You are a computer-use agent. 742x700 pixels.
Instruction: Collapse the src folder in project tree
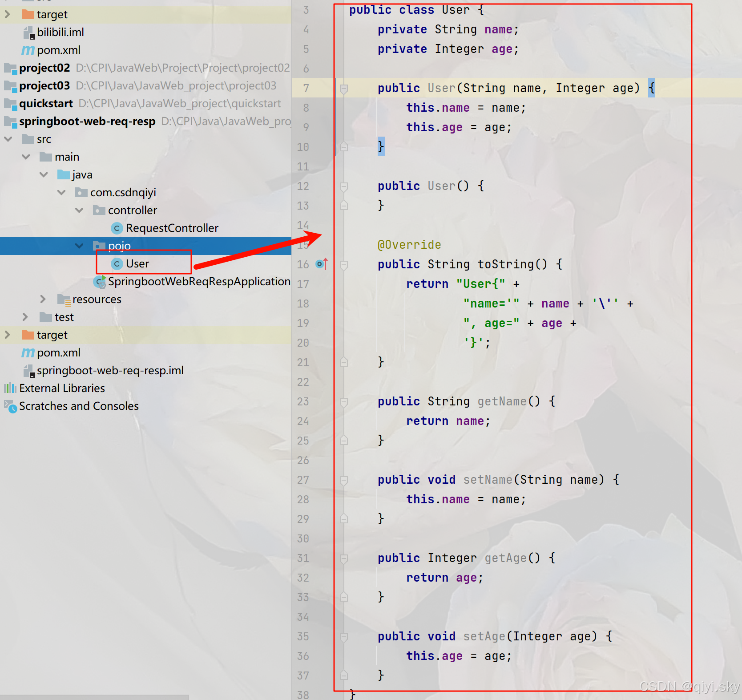[x=8, y=139]
